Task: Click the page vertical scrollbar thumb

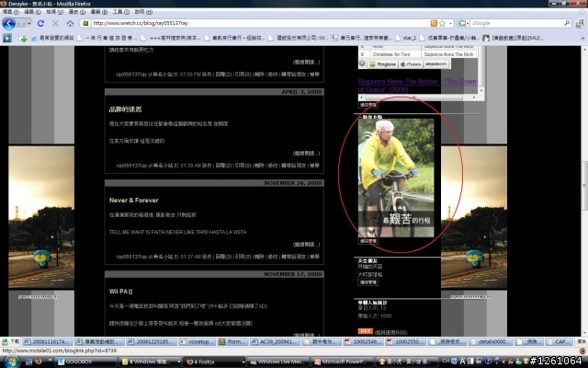Action: click(x=584, y=186)
